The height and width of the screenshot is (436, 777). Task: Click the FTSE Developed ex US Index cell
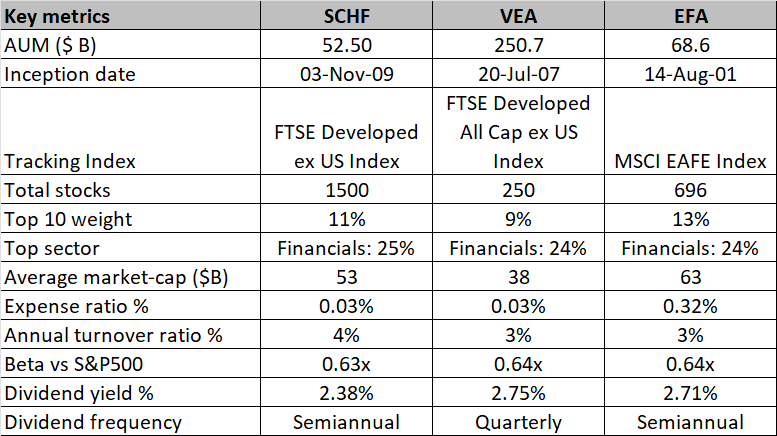(x=343, y=146)
